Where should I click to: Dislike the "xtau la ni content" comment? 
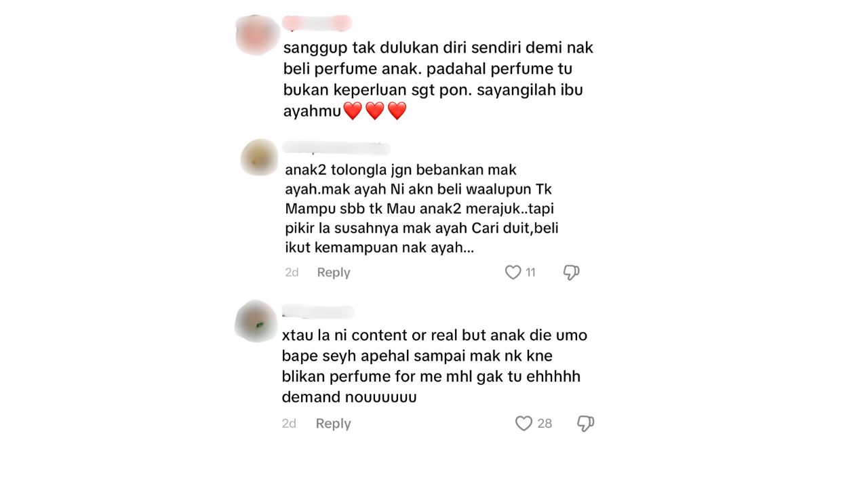(x=585, y=424)
